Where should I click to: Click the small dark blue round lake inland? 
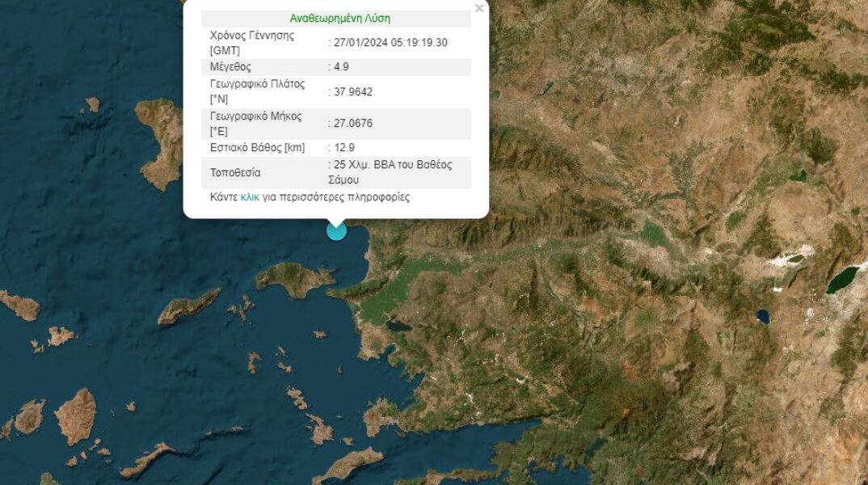click(761, 316)
